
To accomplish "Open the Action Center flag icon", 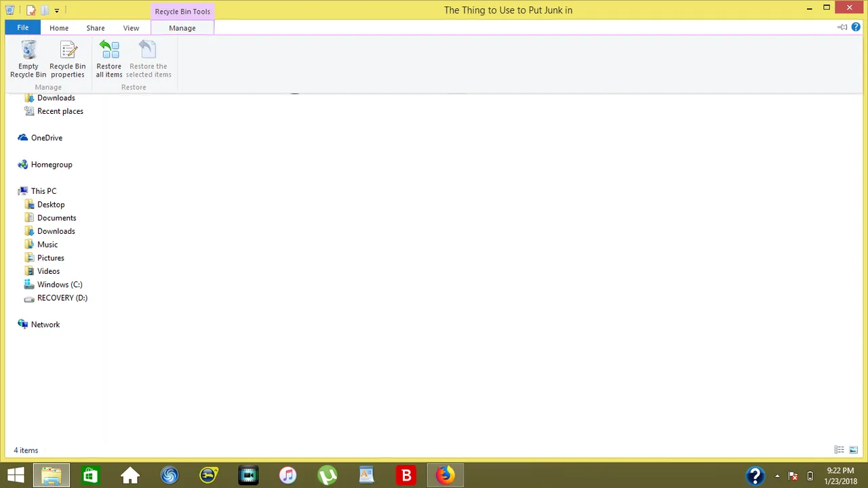I will pyautogui.click(x=793, y=476).
